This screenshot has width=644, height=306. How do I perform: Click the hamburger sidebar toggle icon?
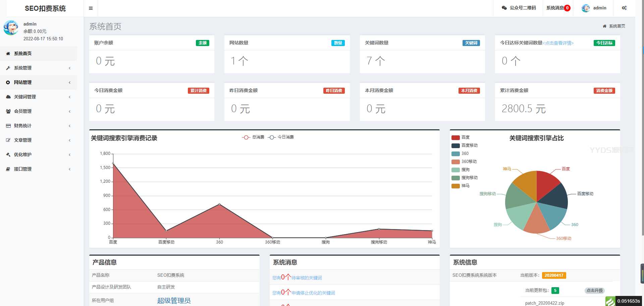pyautogui.click(x=91, y=8)
